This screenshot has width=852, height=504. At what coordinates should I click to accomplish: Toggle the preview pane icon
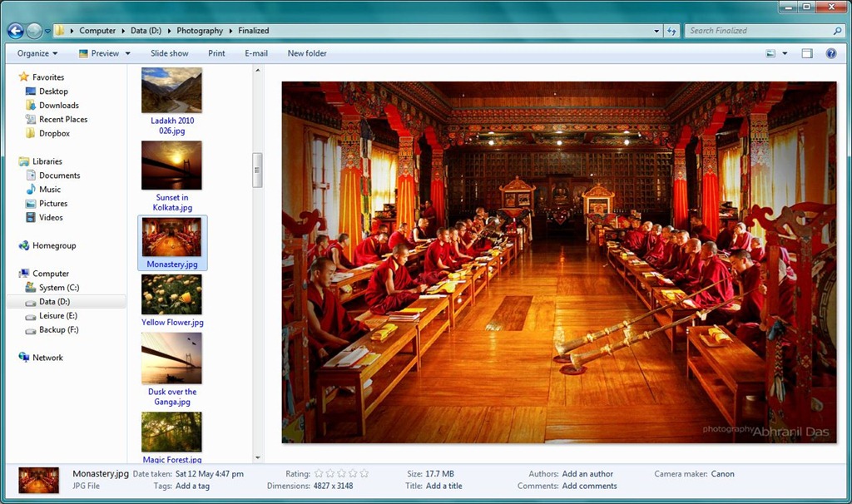click(806, 53)
